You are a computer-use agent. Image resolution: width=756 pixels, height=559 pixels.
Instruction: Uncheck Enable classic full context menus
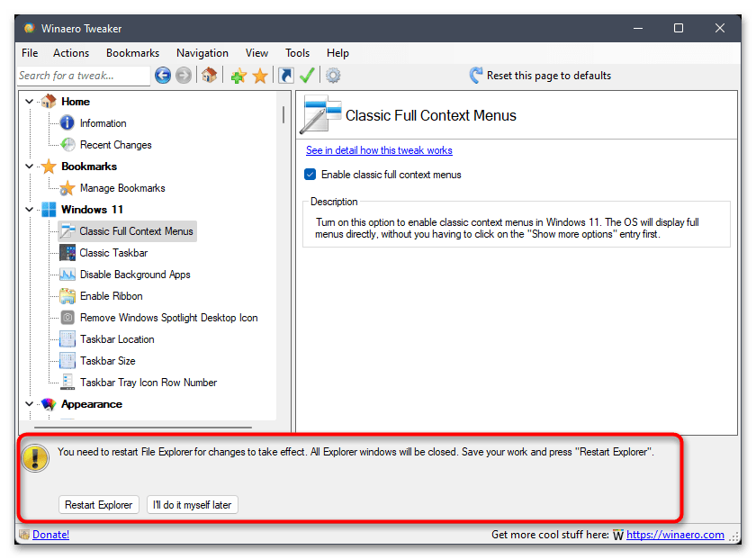pos(310,175)
